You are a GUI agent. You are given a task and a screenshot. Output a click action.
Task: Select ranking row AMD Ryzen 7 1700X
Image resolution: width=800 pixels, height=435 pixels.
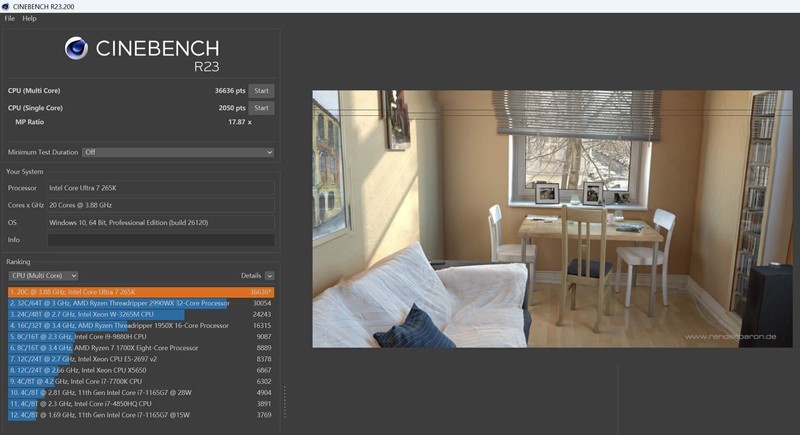(141, 348)
